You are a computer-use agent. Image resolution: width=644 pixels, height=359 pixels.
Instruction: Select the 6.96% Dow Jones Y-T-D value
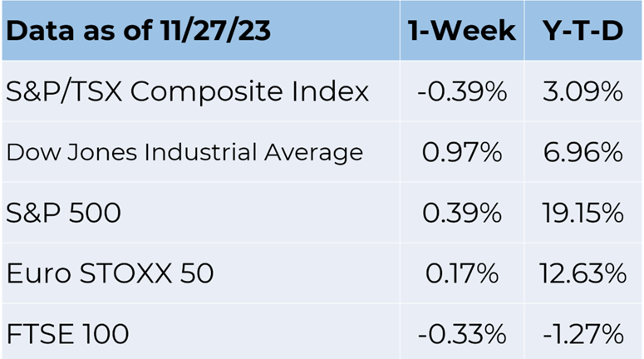583,152
